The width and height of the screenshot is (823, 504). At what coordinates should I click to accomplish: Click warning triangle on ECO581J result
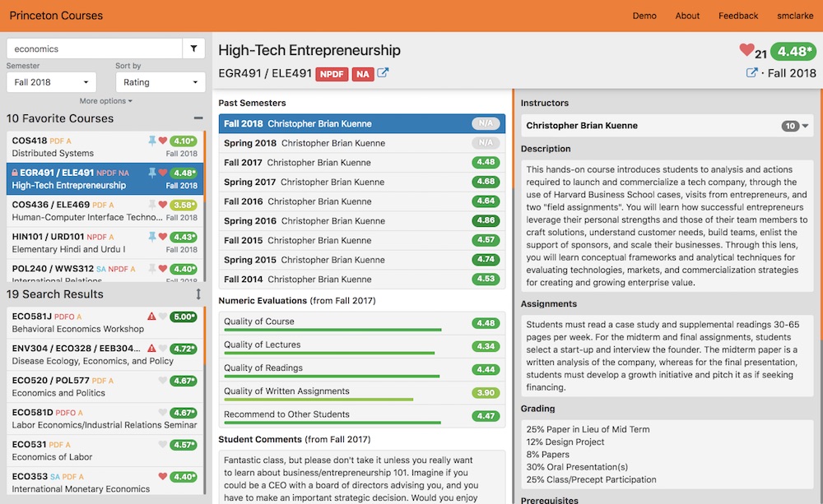(x=151, y=317)
